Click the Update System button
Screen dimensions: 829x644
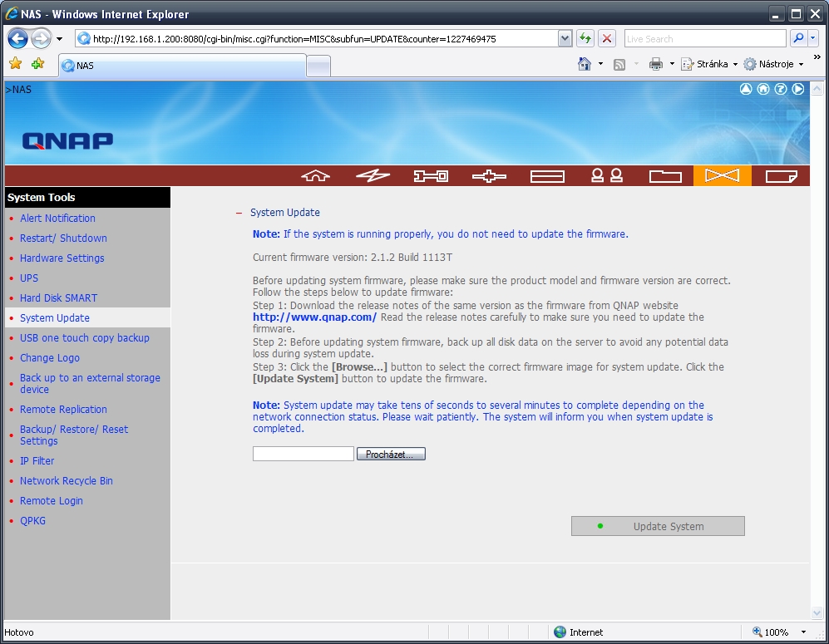[658, 526]
